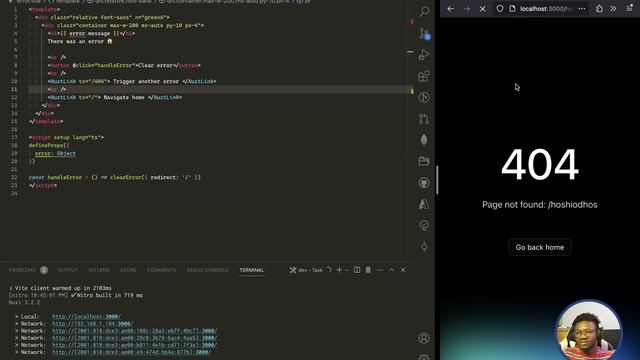Image resolution: width=640 pixels, height=360 pixels.
Task: Click the 'Navigate home' NuxtLink line
Action: pos(115,97)
